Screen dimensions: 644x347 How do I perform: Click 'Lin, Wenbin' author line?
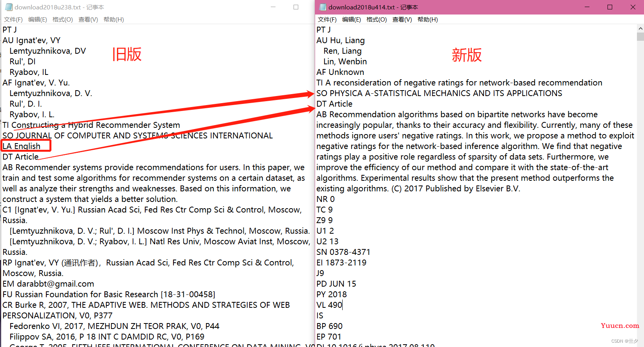[345, 62]
